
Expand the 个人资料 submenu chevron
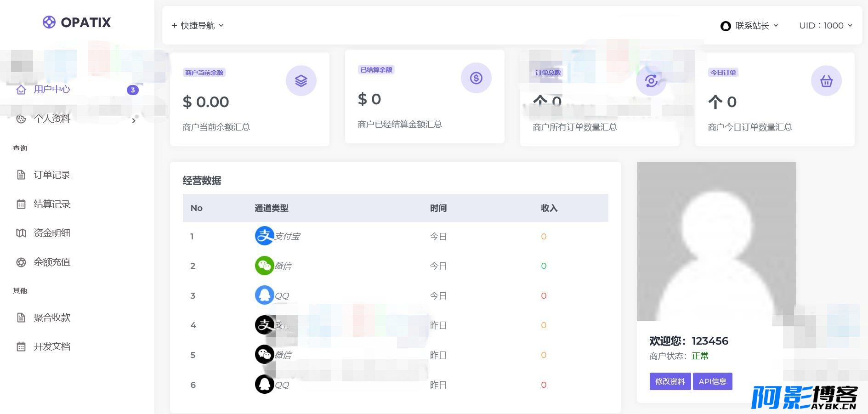[x=134, y=120]
